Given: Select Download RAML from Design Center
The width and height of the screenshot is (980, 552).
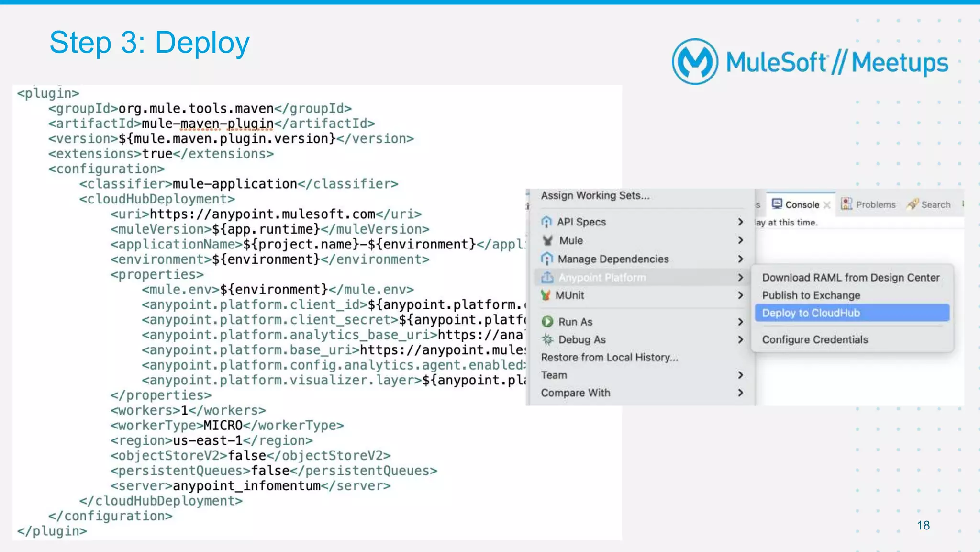Looking at the screenshot, I should [851, 278].
